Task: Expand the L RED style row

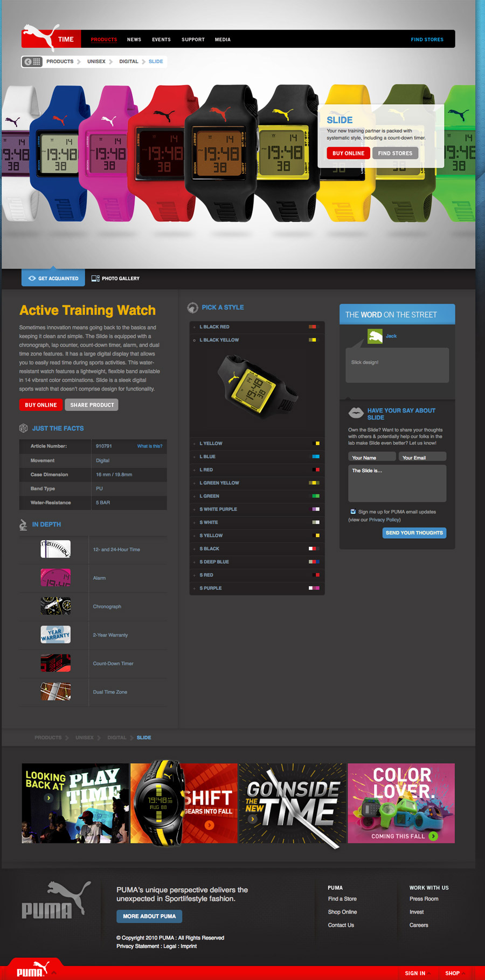Action: (x=257, y=470)
